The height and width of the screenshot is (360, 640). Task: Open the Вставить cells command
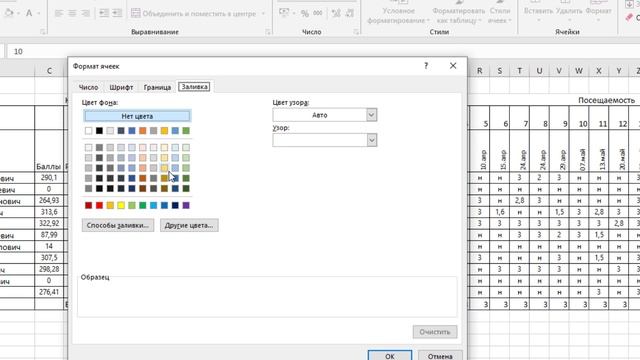tap(538, 11)
